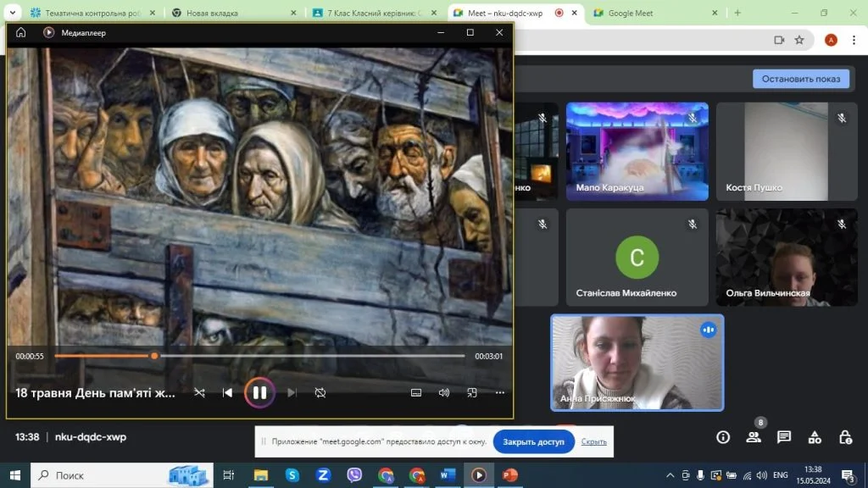Open Viber from taskbar
Image resolution: width=868 pixels, height=488 pixels.
(x=354, y=475)
